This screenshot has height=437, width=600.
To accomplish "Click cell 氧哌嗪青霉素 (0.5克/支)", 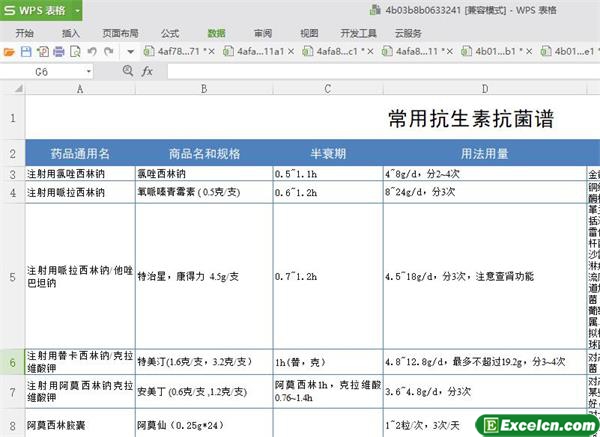I will tap(204, 192).
